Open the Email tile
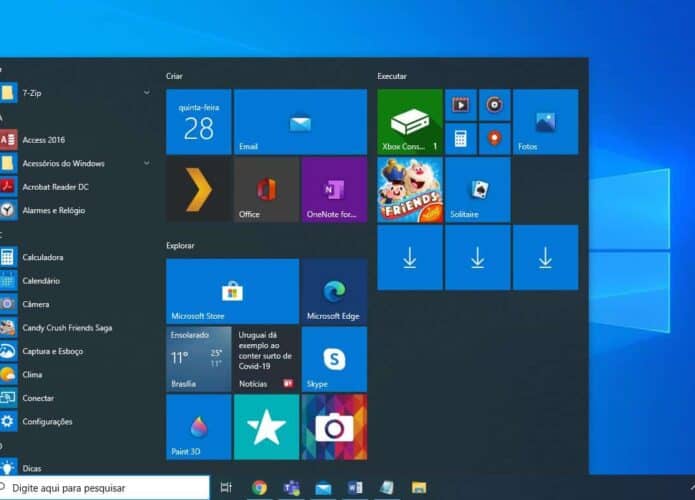Viewport: 695px width, 500px height. click(301, 122)
